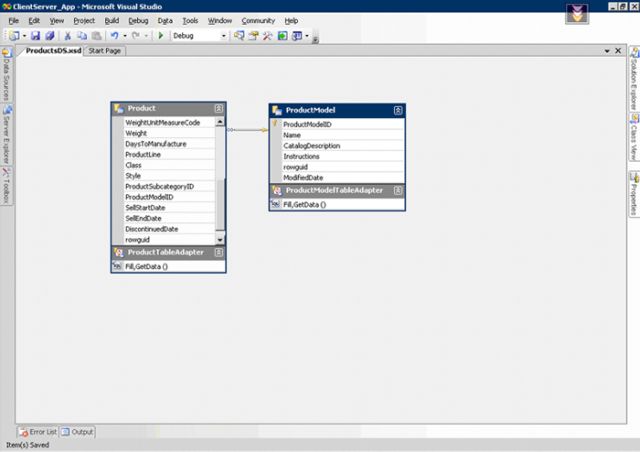Click the Other Windows toolbar icon
Viewport: 640px width, 452px height.
click(x=297, y=36)
